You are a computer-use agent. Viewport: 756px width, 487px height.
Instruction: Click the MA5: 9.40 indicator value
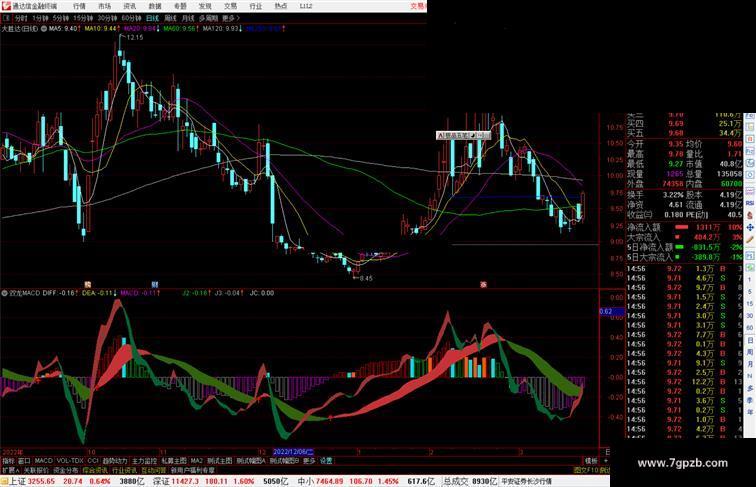tap(65, 29)
